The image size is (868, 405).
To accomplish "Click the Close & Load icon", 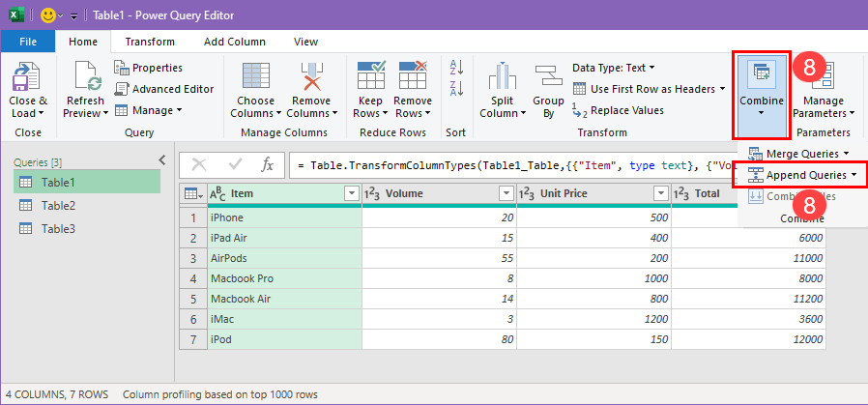I will pos(26,76).
